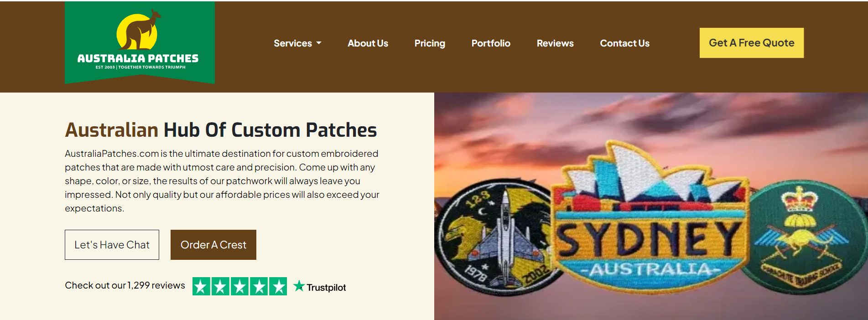The width and height of the screenshot is (868, 320).
Task: Click the Get A Free Quote button
Action: [752, 43]
